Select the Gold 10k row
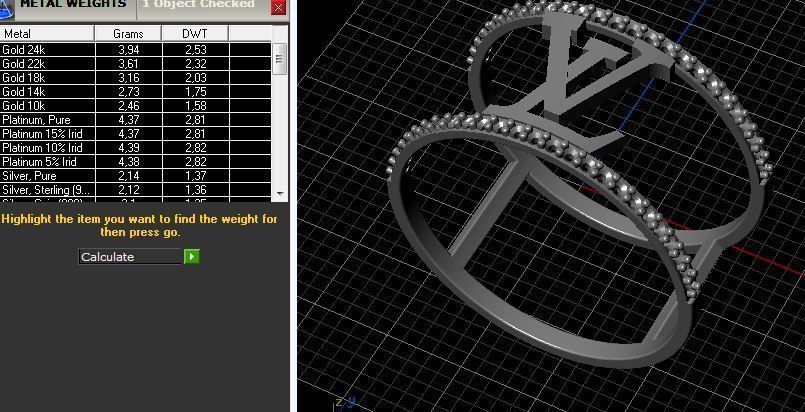The image size is (805, 412). point(136,106)
